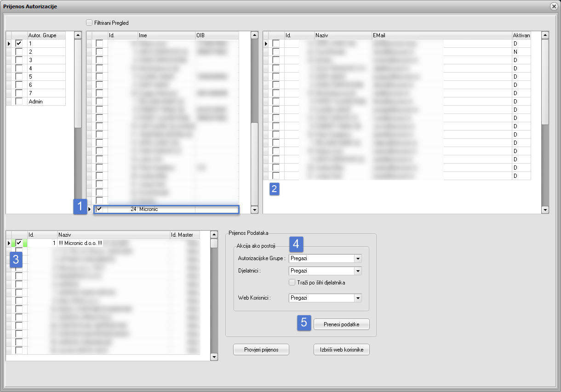Sort web users by EMail column header
This screenshot has height=392, width=561.
pyautogui.click(x=441, y=35)
